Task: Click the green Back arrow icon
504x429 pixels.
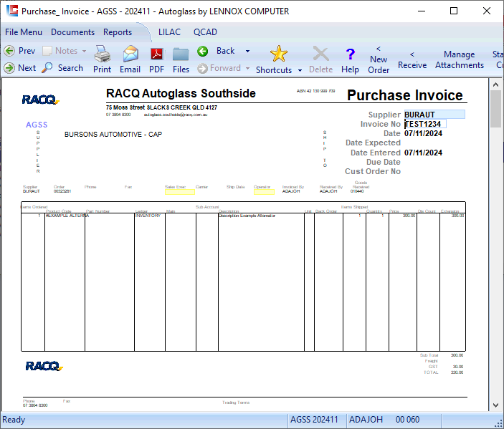Action: [x=202, y=51]
